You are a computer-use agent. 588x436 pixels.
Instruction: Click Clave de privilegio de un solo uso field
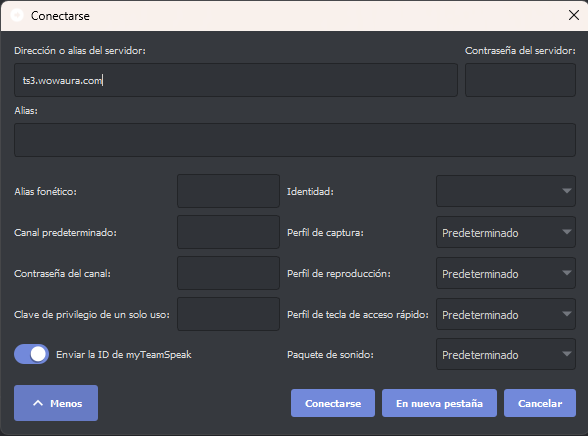pos(228,314)
